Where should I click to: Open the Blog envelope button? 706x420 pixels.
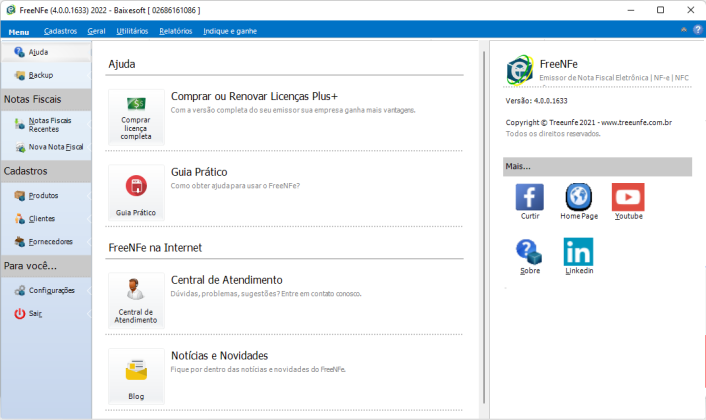(x=136, y=376)
